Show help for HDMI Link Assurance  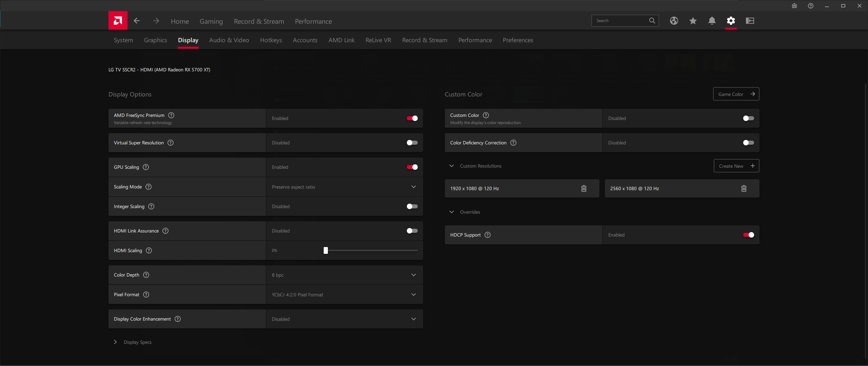click(x=165, y=231)
